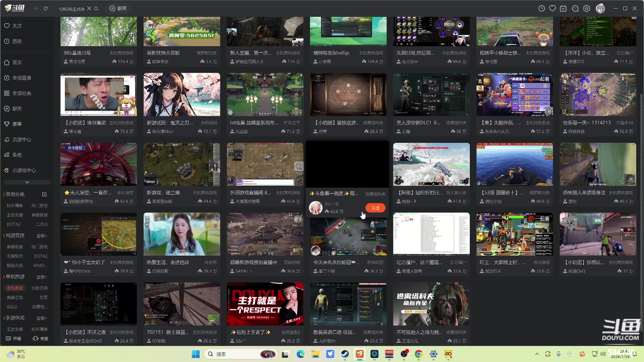Launch Steam from the taskbar
The image size is (644, 362).
coord(345,354)
